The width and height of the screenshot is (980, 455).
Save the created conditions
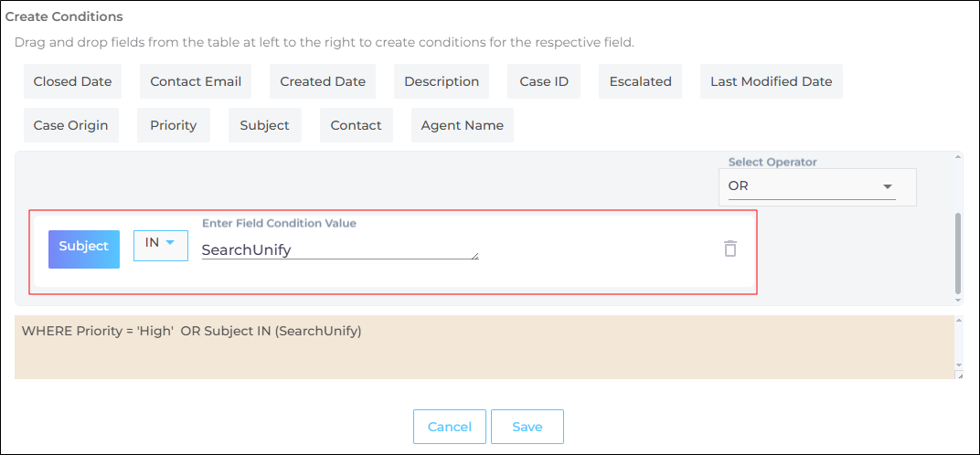pos(527,427)
